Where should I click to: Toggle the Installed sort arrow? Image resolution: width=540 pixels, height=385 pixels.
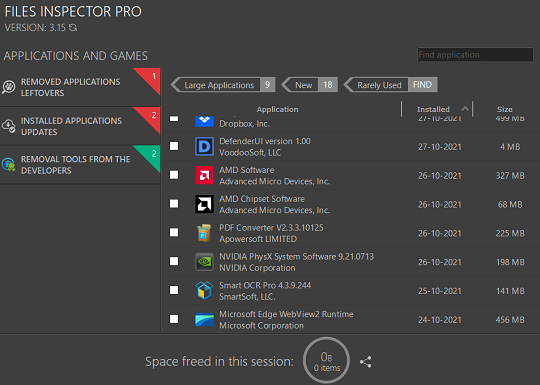(x=465, y=109)
